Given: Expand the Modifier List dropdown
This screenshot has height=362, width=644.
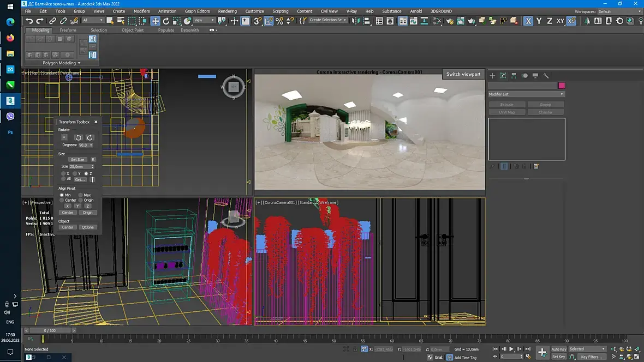Looking at the screenshot, I should [526, 94].
